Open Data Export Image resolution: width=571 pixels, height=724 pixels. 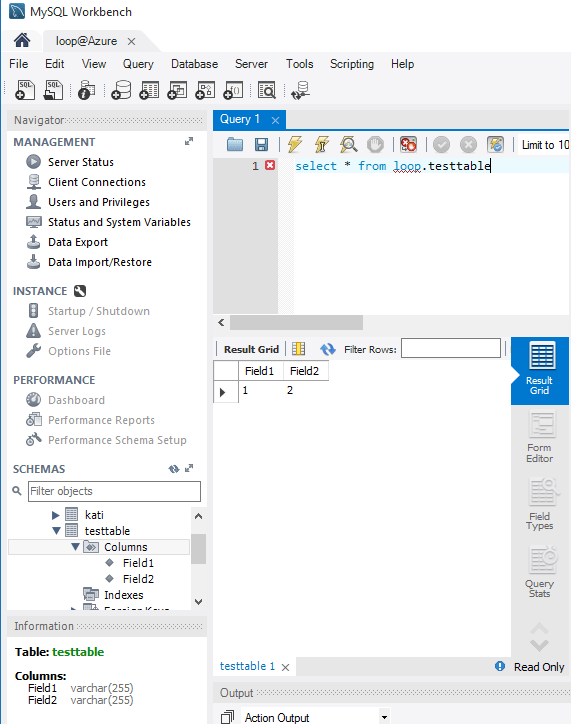[x=78, y=242]
